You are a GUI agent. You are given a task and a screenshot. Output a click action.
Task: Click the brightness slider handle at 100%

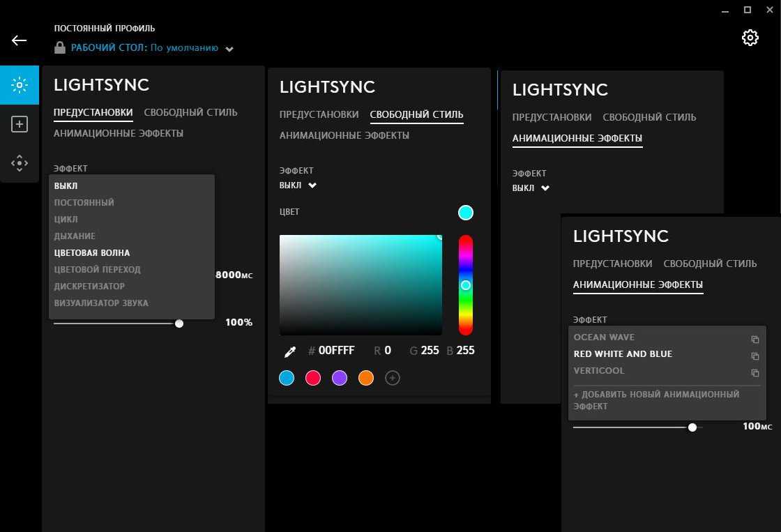click(179, 324)
